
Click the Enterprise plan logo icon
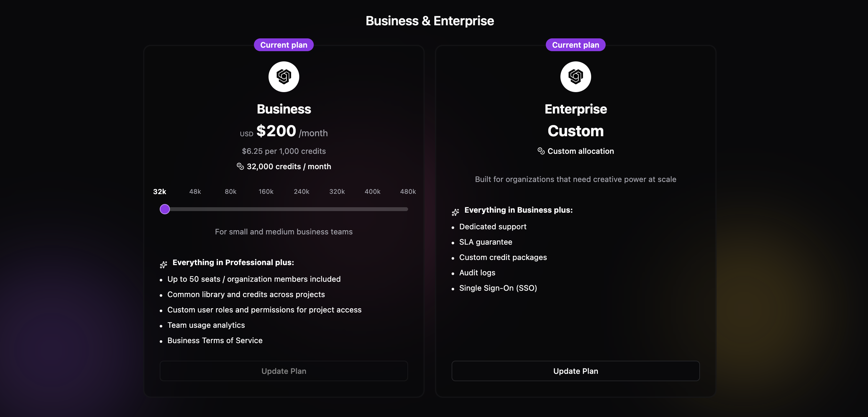[575, 76]
